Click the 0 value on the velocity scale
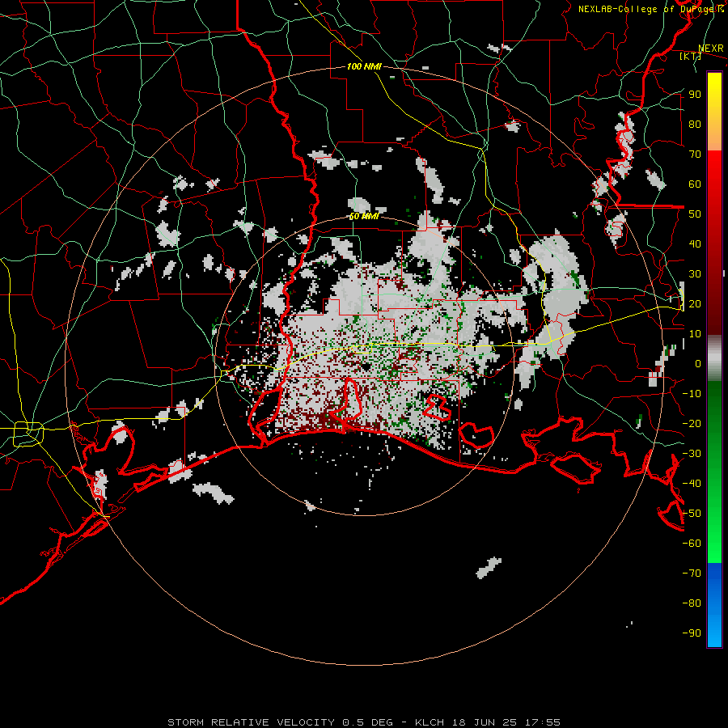The image size is (728, 728). [698, 363]
